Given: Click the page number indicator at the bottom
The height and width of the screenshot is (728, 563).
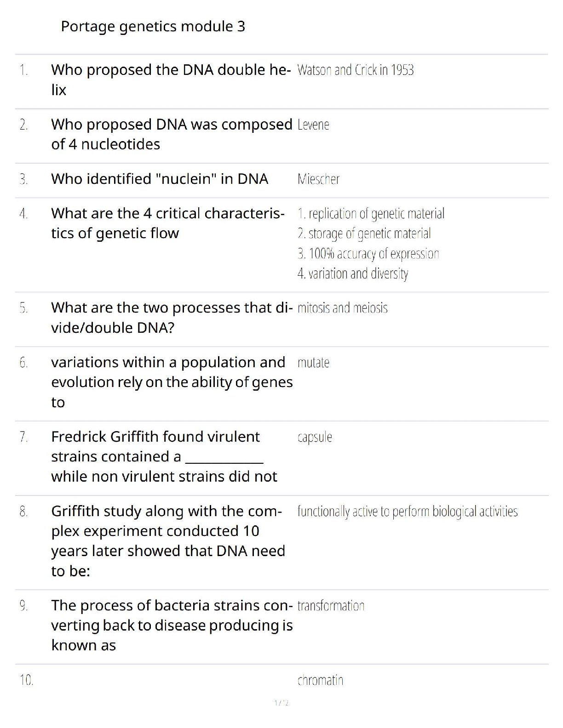Looking at the screenshot, I should 281,703.
